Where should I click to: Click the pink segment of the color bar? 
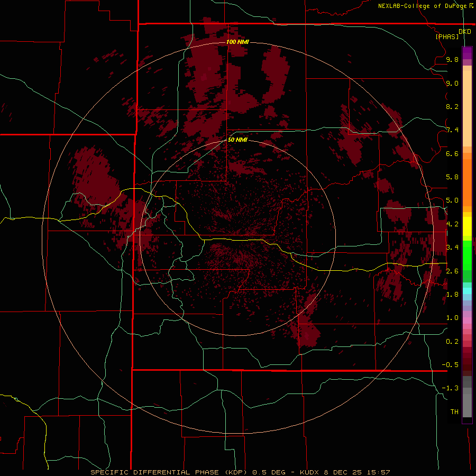(467, 321)
